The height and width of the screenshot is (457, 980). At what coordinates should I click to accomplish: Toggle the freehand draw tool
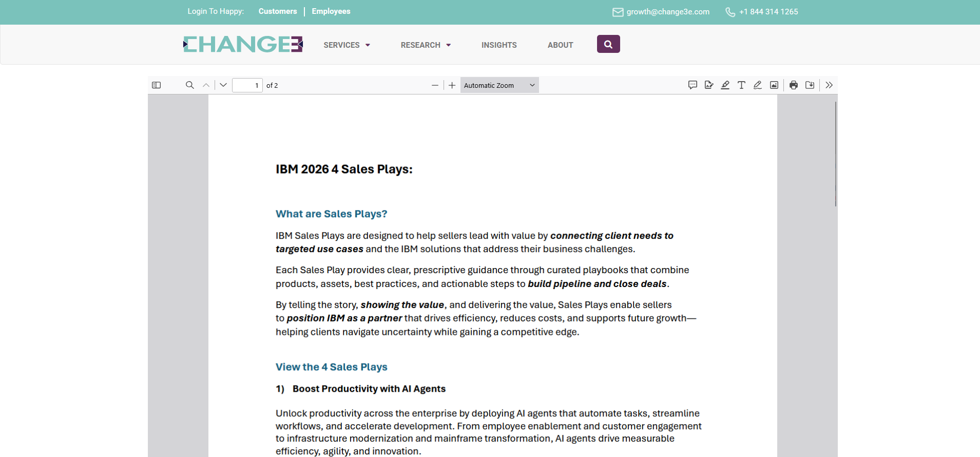tap(758, 85)
